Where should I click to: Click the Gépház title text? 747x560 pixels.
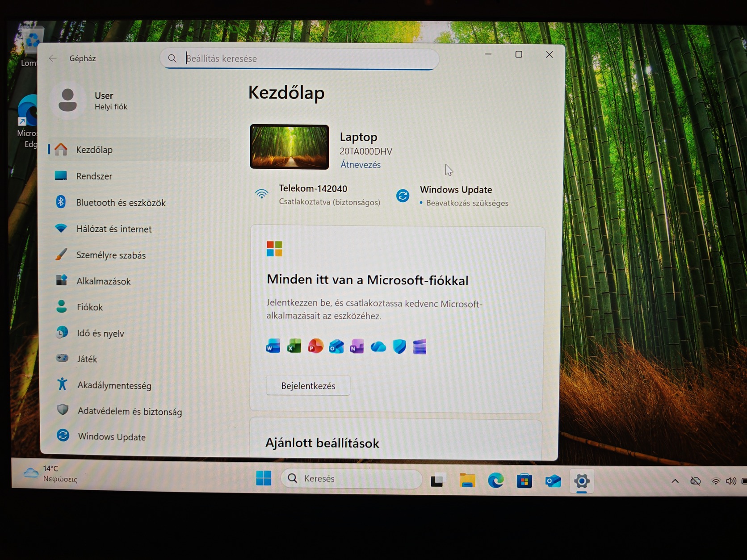tap(83, 59)
